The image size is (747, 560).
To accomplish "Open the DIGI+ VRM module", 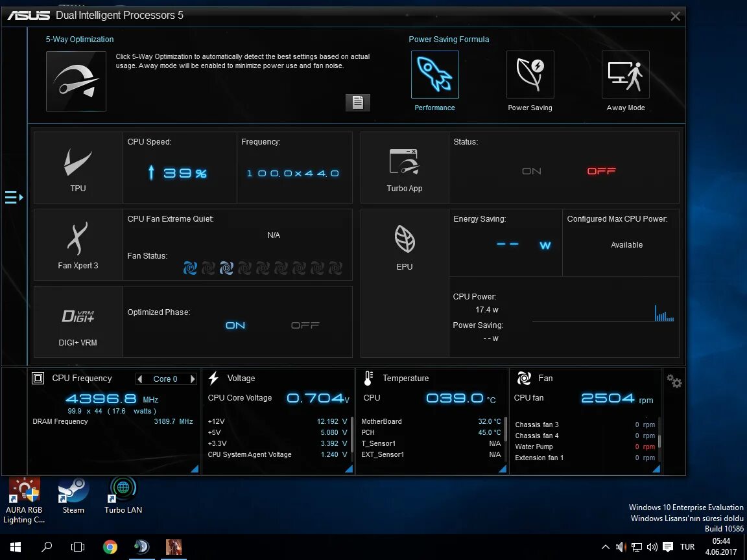I will click(x=78, y=322).
